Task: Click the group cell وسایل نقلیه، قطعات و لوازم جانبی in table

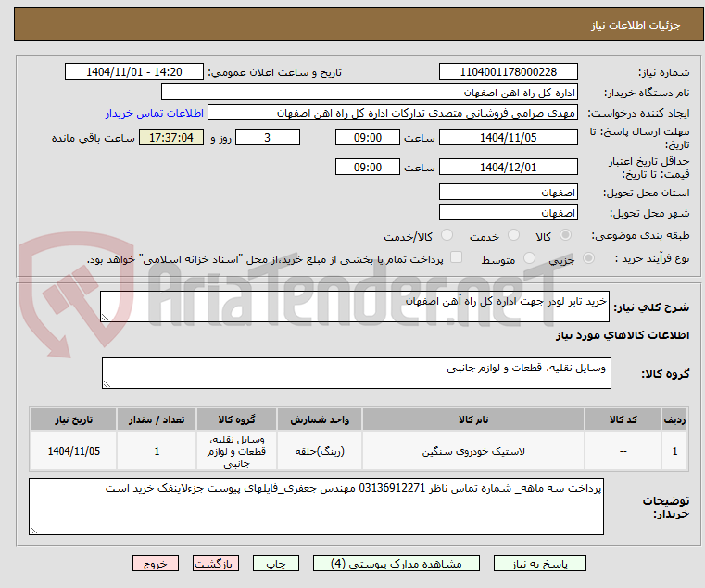Action: (x=236, y=451)
